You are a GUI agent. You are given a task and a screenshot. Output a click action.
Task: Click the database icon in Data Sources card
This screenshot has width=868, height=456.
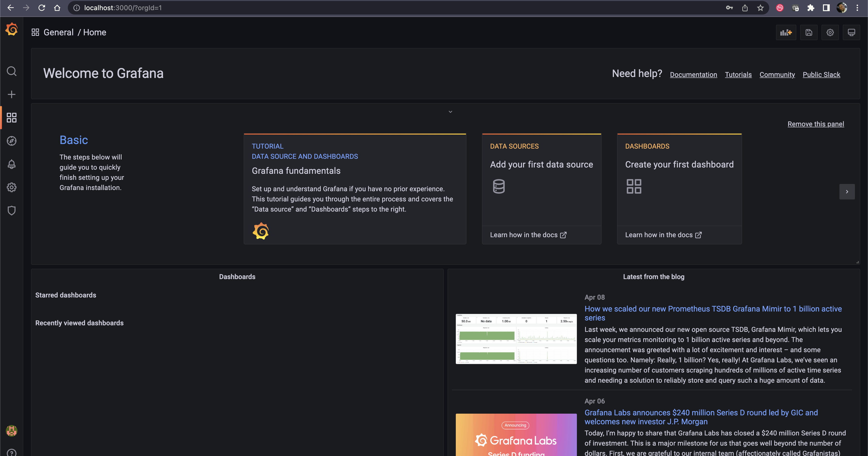(x=499, y=186)
